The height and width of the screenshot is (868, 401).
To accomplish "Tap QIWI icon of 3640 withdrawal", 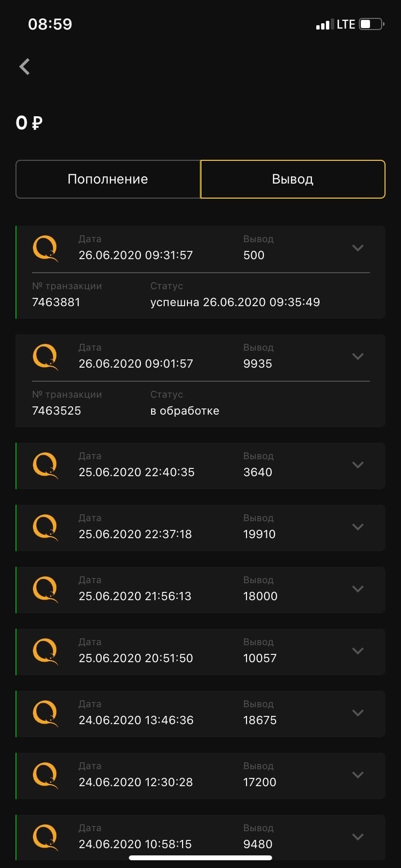I will [45, 465].
